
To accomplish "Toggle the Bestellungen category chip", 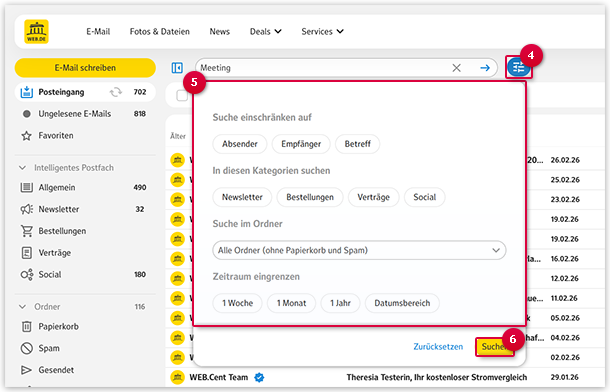I will [x=310, y=197].
